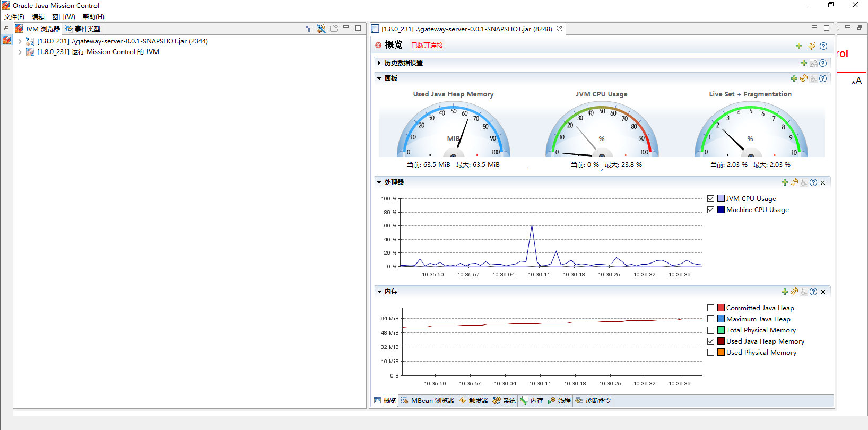The image size is (868, 430).
Task: Click the font size AA icon
Action: [x=856, y=81]
